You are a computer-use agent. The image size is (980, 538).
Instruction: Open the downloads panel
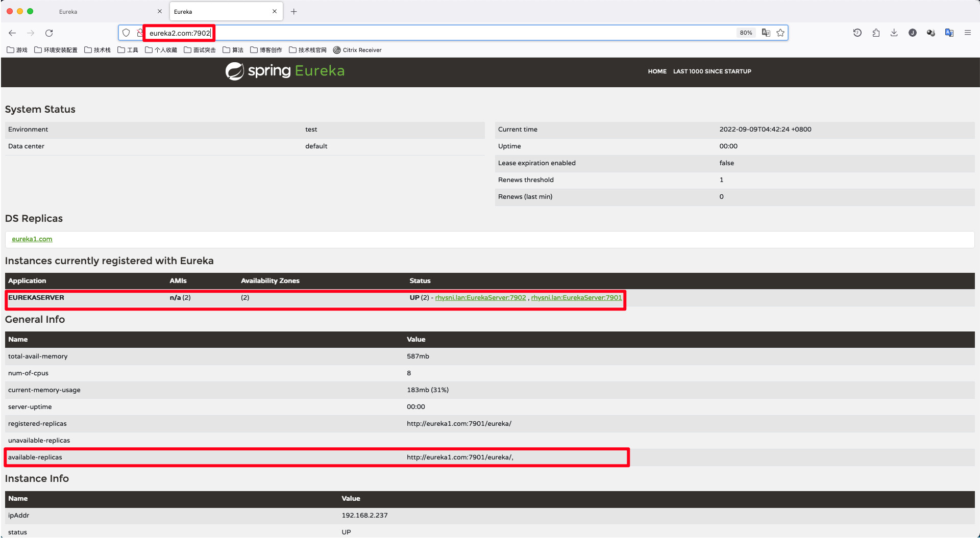tap(894, 33)
